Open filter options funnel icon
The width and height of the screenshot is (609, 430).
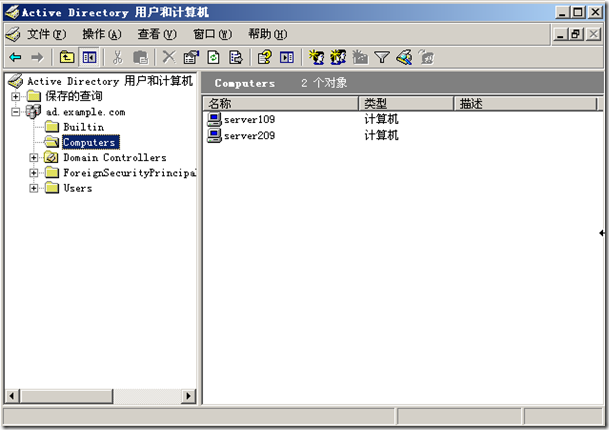pos(382,57)
